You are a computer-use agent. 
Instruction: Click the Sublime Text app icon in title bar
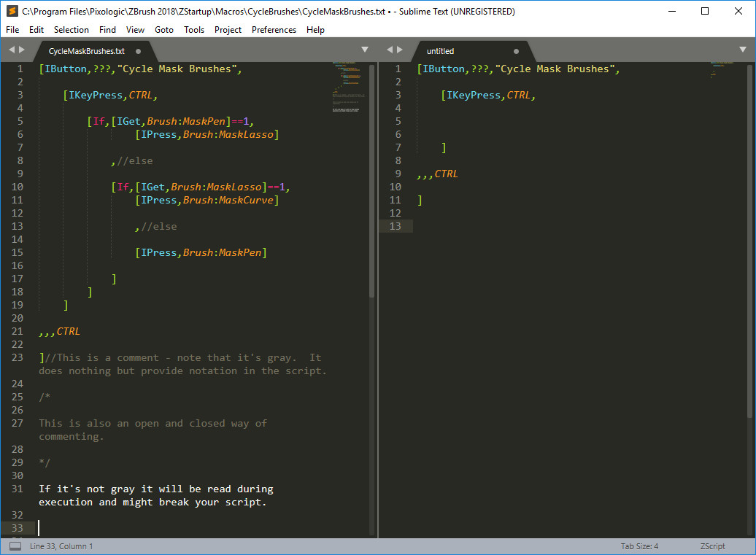12,11
